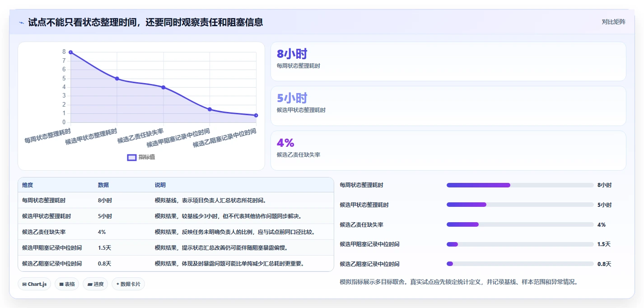Select the chart point at value 5
644x308 pixels.
coord(117,79)
